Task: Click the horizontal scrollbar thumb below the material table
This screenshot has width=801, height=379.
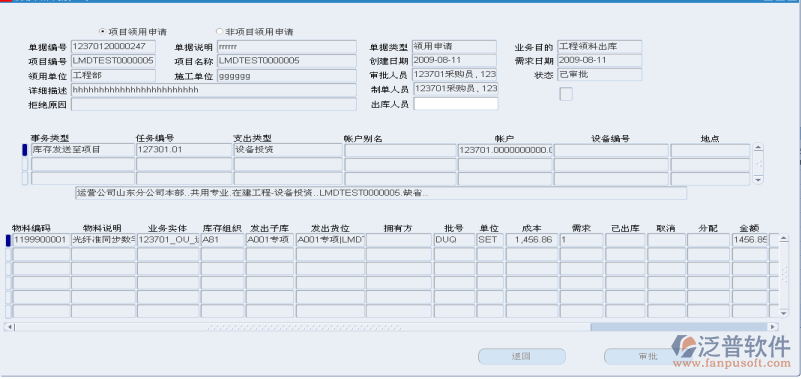Action: coord(679,327)
